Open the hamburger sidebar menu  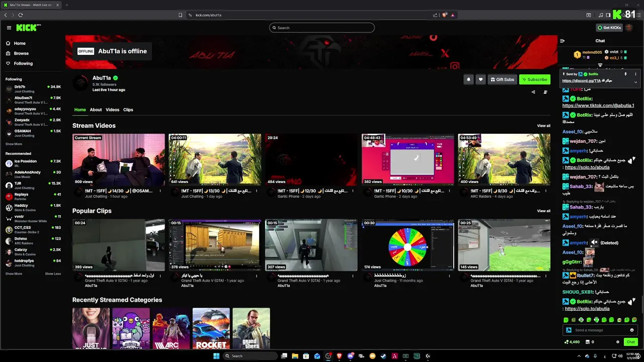9,28
